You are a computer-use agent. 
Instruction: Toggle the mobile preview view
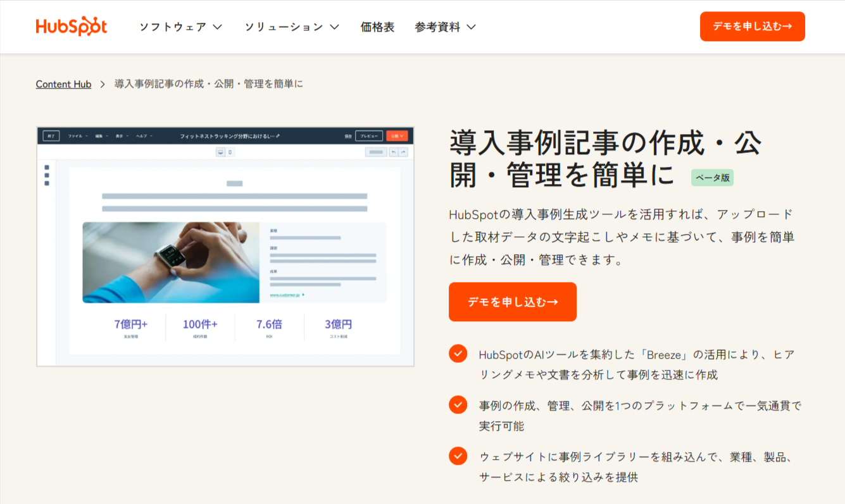click(x=230, y=152)
